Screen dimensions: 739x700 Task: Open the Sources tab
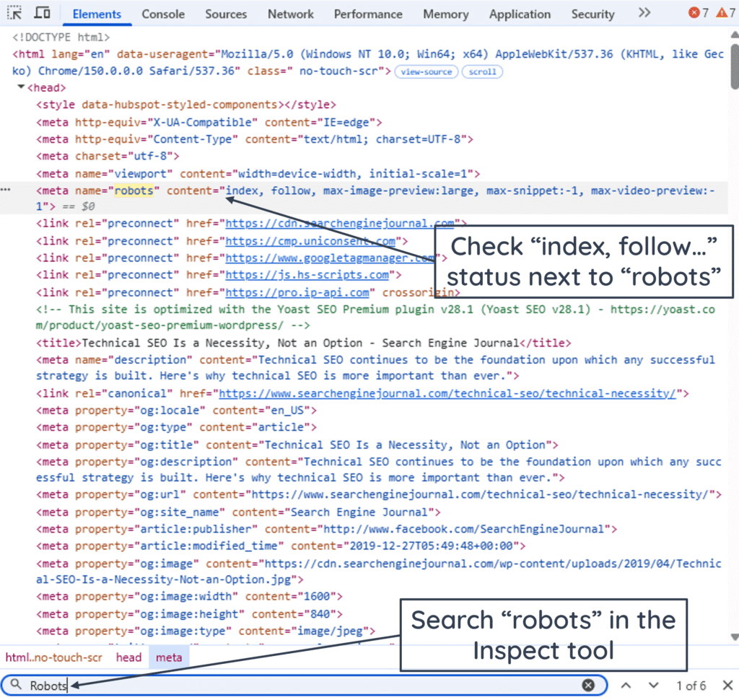coord(226,14)
